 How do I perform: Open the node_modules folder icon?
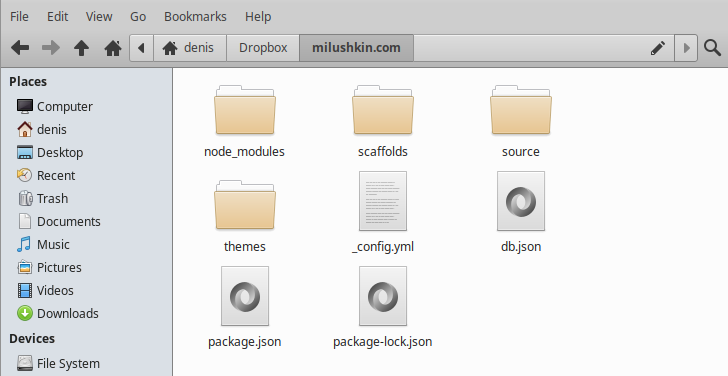[x=245, y=110]
